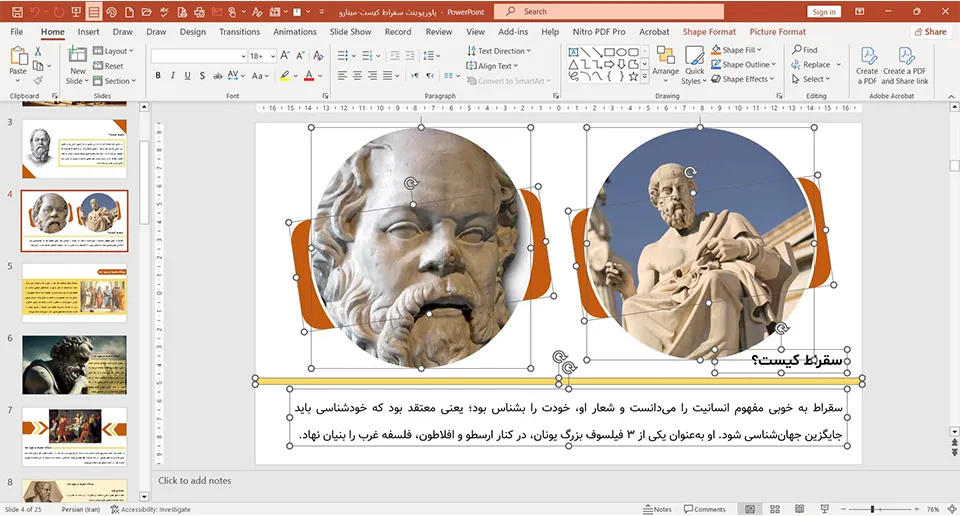Decrease font size with the small A icon
This screenshot has height=516, width=960.
coord(300,56)
